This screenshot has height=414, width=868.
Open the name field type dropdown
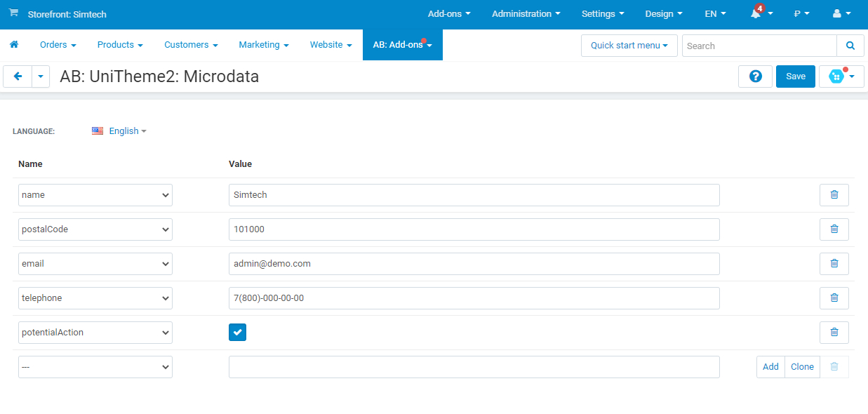coord(95,195)
